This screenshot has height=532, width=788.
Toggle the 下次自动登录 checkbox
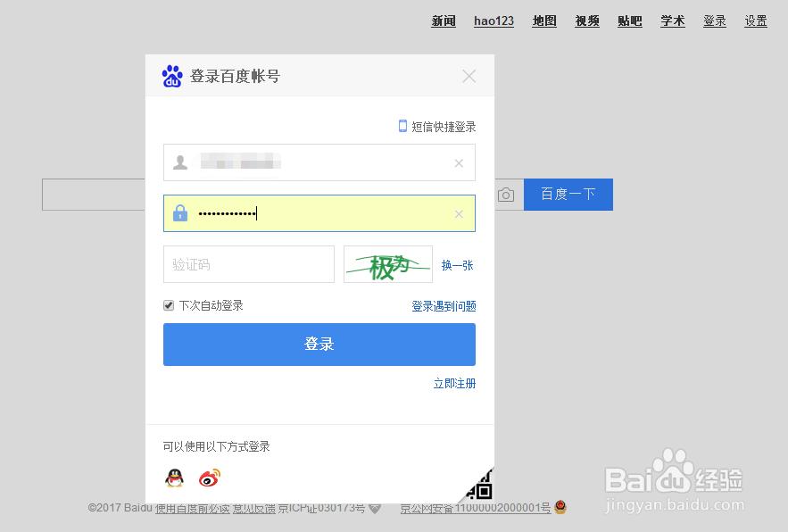[x=169, y=305]
